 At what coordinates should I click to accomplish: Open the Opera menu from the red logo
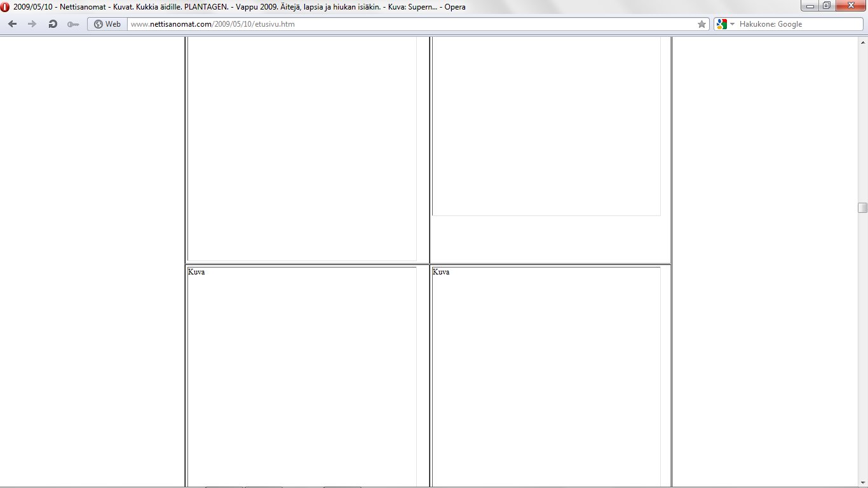(x=6, y=7)
